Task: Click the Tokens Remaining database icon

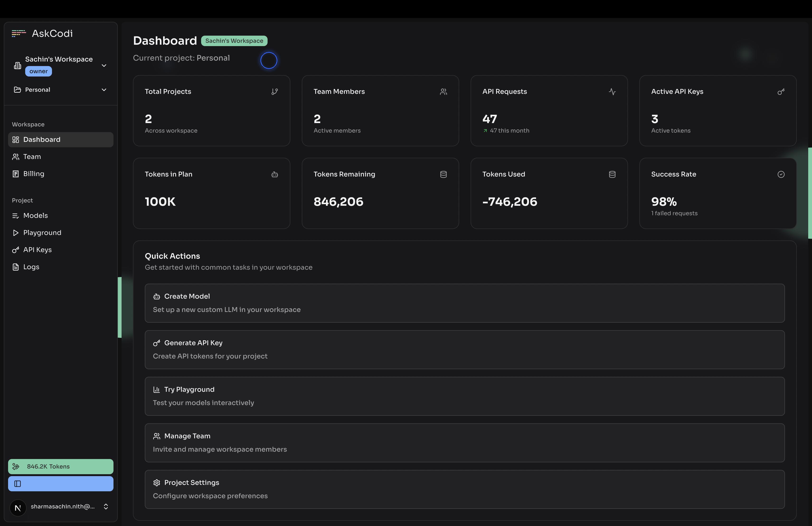Action: click(443, 174)
